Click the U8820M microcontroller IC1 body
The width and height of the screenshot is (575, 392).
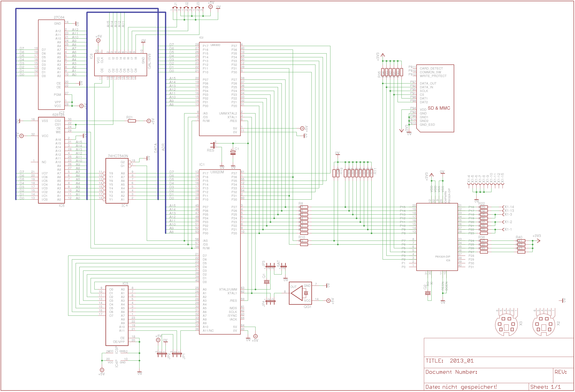(220, 252)
